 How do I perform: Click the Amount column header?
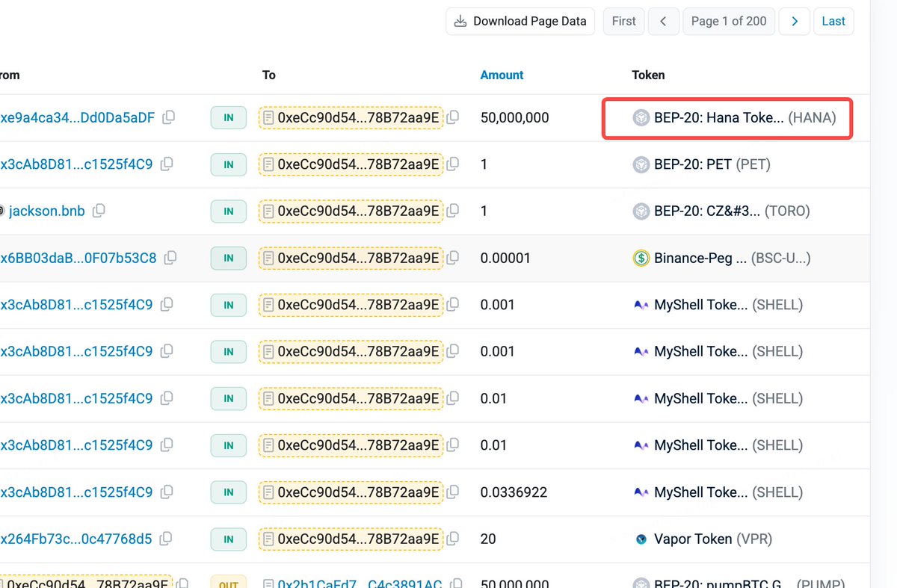click(502, 75)
